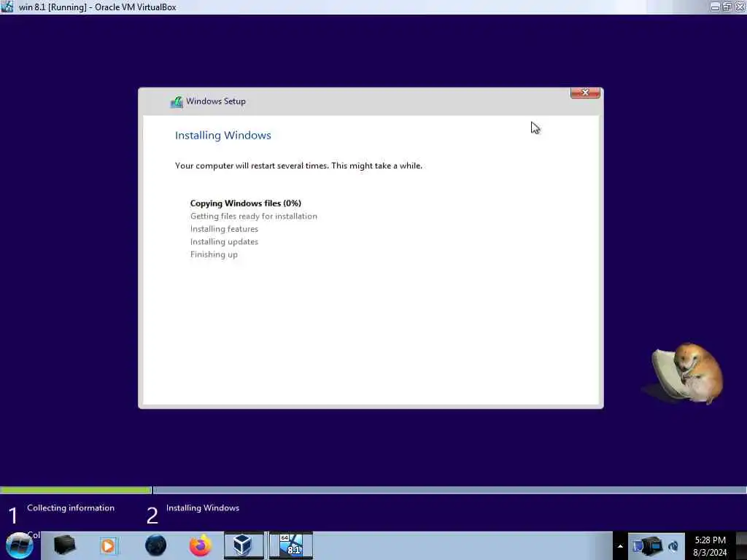Close the Windows Setup dialog
Viewport: 747px width, 560px height.
pyautogui.click(x=585, y=93)
